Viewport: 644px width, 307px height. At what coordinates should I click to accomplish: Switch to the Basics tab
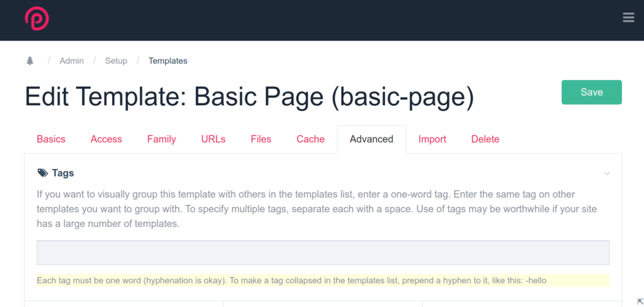51,139
